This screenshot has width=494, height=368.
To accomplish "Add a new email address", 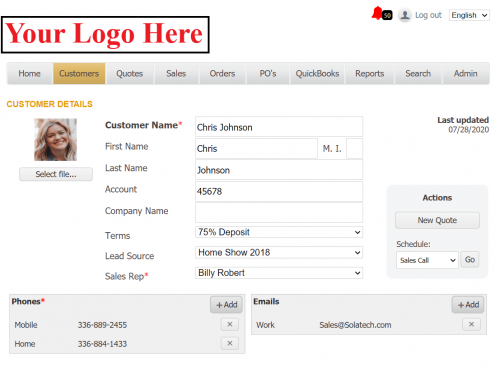I will tap(468, 305).
